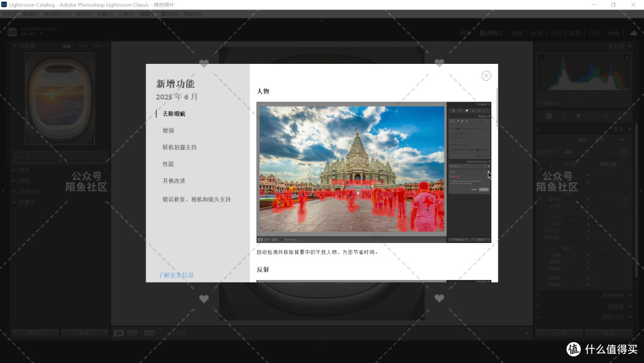Open 其他改进 section in the dialog
This screenshot has width=644, height=363.
coord(174,181)
